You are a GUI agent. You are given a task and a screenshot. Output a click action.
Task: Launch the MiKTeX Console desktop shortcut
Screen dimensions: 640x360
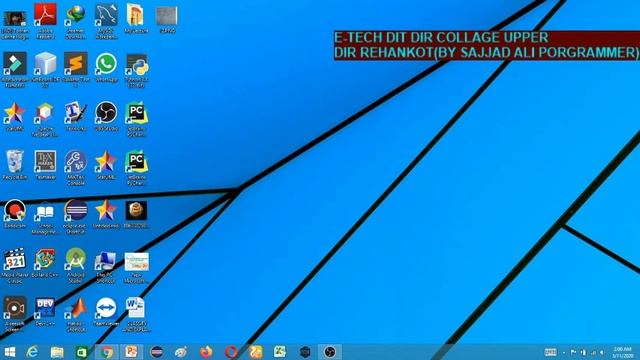pos(76,162)
